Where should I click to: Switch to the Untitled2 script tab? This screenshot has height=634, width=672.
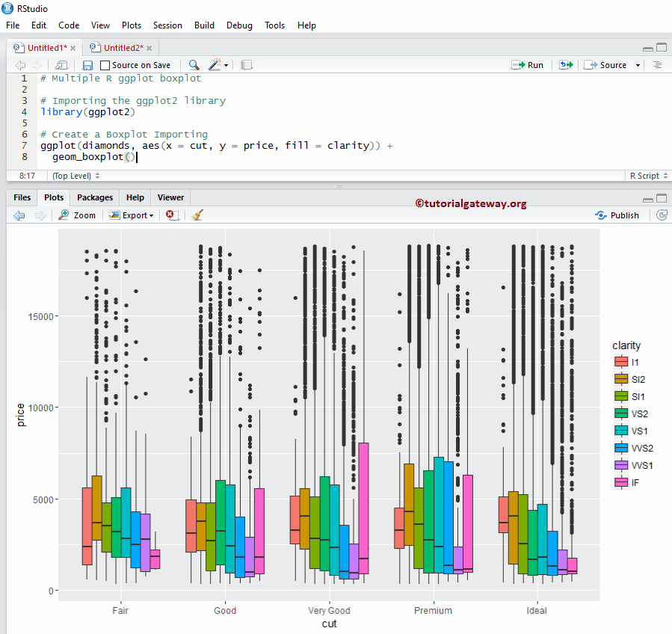click(118, 46)
